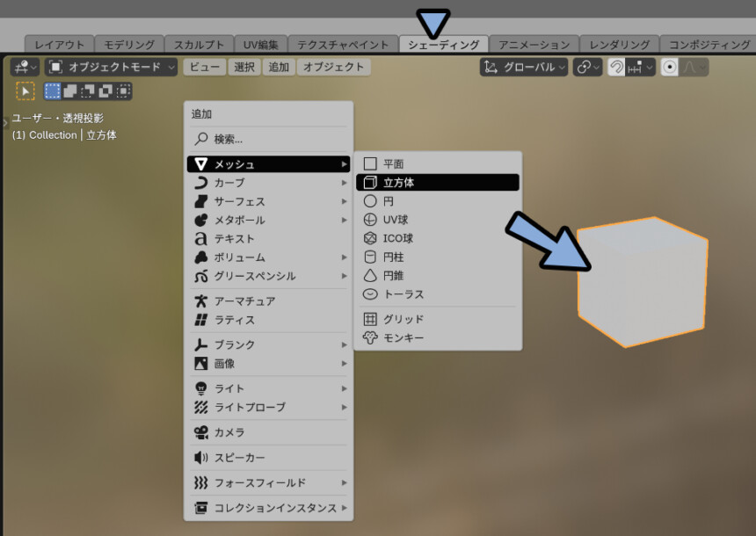Click the tweak select tool icon
This screenshot has width=756, height=536.
[x=25, y=91]
